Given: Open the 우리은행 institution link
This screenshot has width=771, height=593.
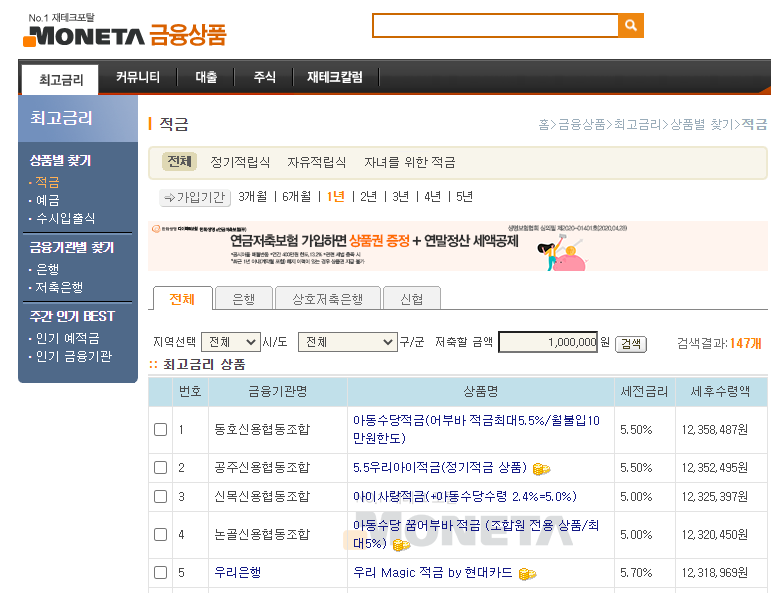Looking at the screenshot, I should [x=237, y=572].
